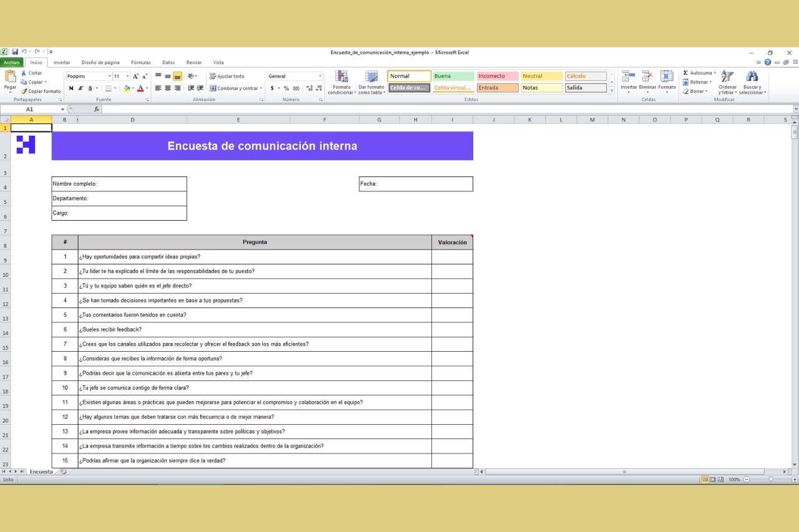Click the Pegar paste icon

pyautogui.click(x=10, y=77)
